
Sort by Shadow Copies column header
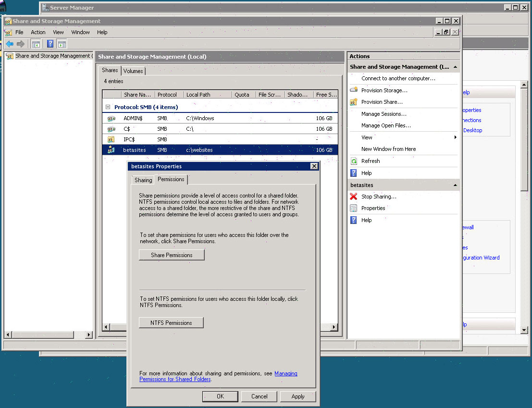click(x=299, y=95)
